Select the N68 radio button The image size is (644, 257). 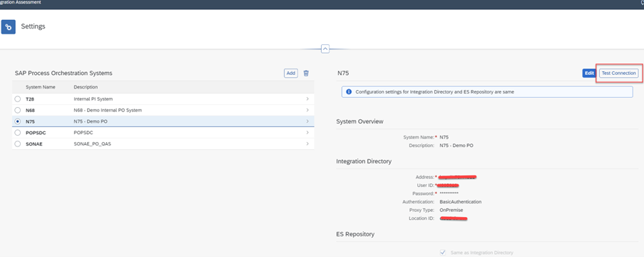pos(17,110)
